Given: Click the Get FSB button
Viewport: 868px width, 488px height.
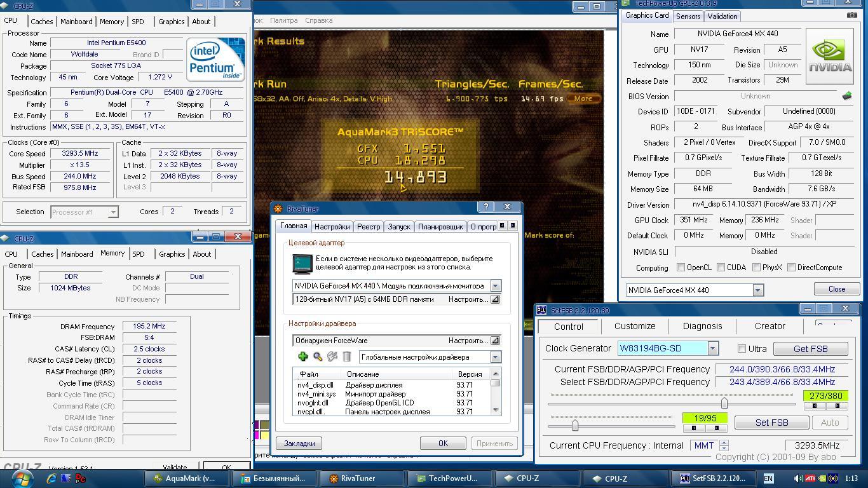Looking at the screenshot, I should (x=811, y=349).
